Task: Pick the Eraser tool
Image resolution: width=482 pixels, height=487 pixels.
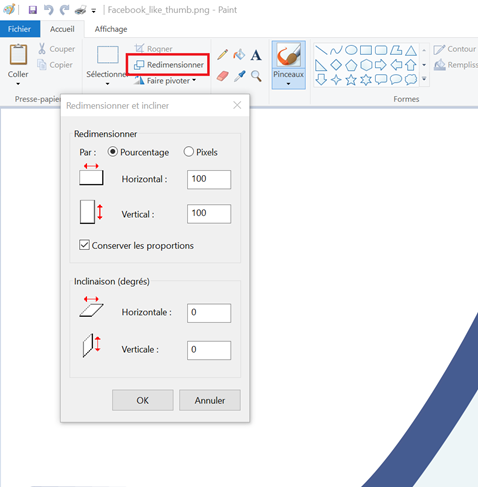Action: [x=223, y=76]
